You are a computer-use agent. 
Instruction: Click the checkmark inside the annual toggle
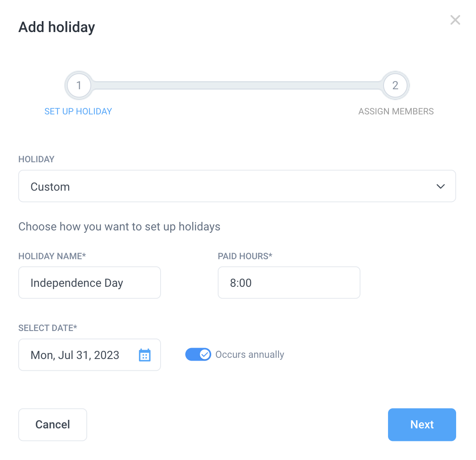pos(205,354)
